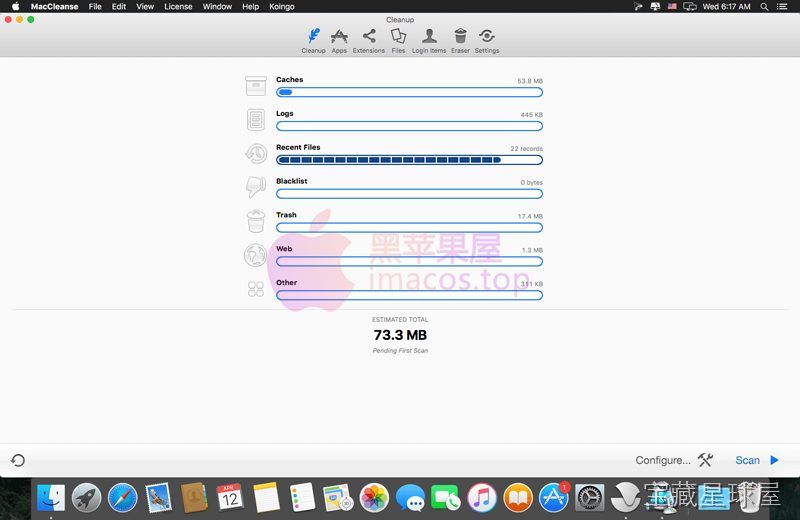Viewport: 800px width, 520px height.
Task: Click the 445 KB logs size
Action: [x=532, y=115]
